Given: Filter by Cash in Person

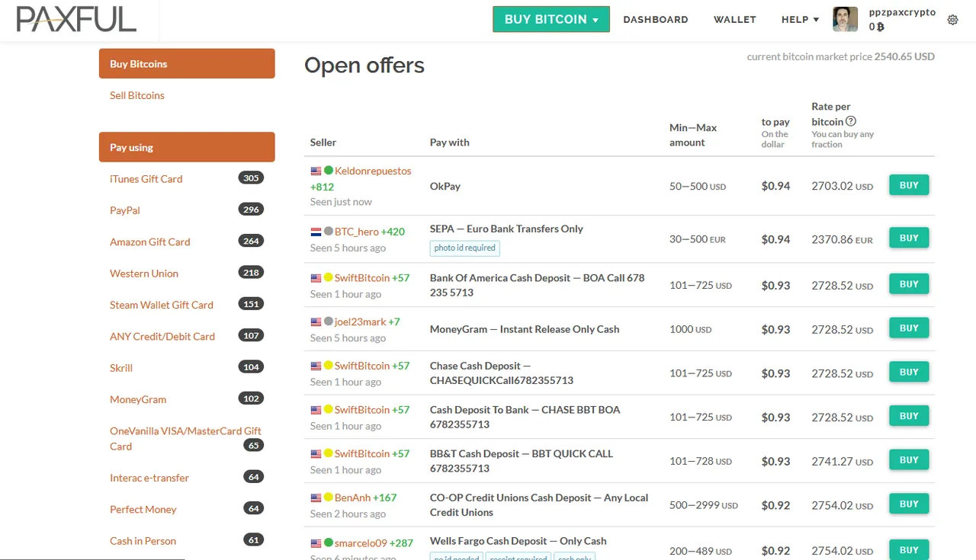Looking at the screenshot, I should pyautogui.click(x=143, y=541).
